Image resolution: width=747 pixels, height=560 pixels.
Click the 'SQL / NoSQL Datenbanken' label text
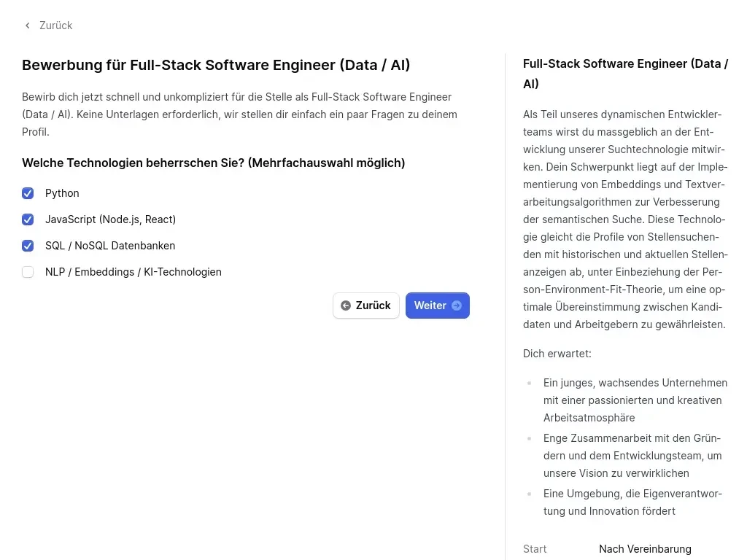110,246
